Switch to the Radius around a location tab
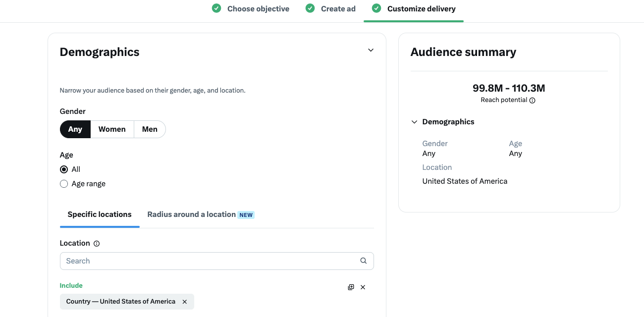The image size is (644, 317). pyautogui.click(x=191, y=214)
